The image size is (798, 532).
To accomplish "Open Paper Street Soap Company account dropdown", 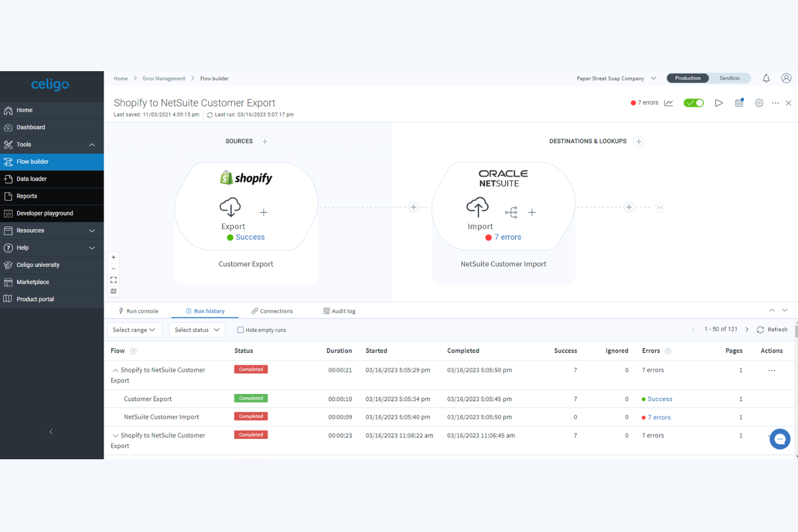I will tap(616, 79).
